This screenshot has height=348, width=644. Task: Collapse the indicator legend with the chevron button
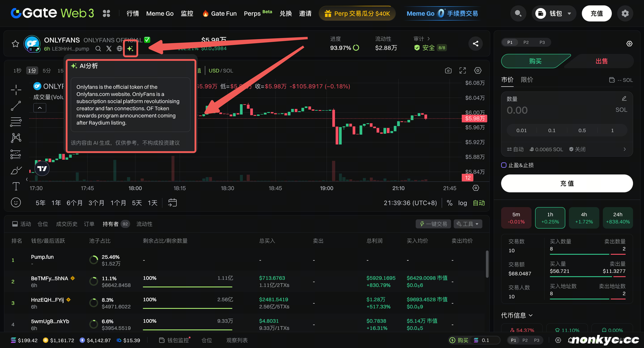pos(39,107)
